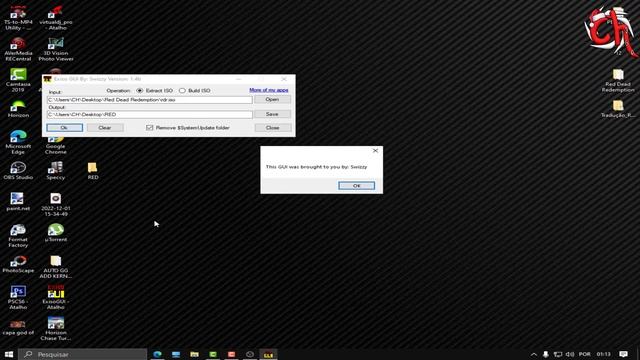Select the Tradução_R... folder on desktop
Viewport: 640px width, 360px height.
[x=618, y=109]
